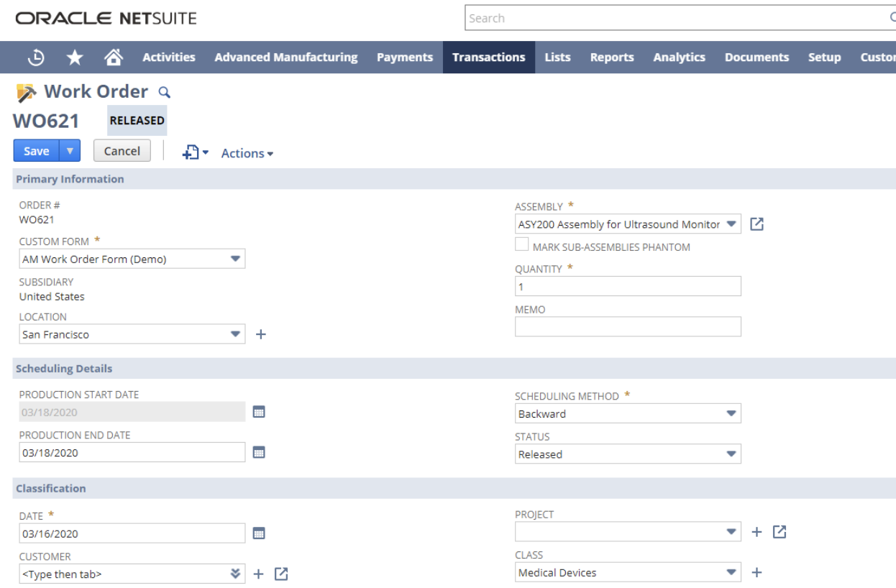Open the Class dropdown showing Medical Devices
The height and width of the screenshot is (588, 896).
pos(731,572)
